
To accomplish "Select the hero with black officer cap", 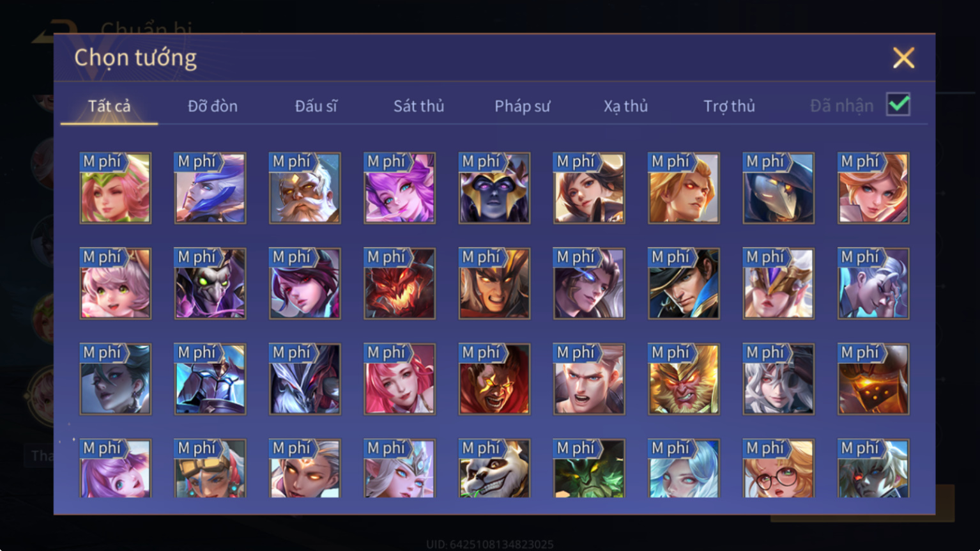I will tap(684, 283).
